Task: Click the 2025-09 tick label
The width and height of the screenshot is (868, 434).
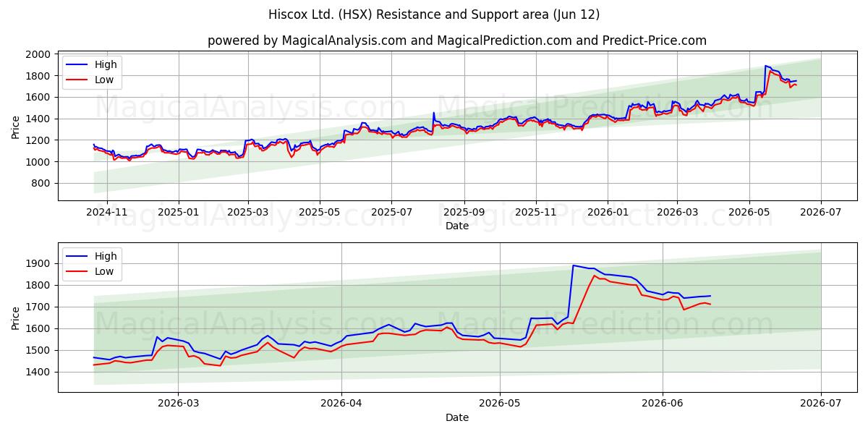Action: [x=464, y=211]
